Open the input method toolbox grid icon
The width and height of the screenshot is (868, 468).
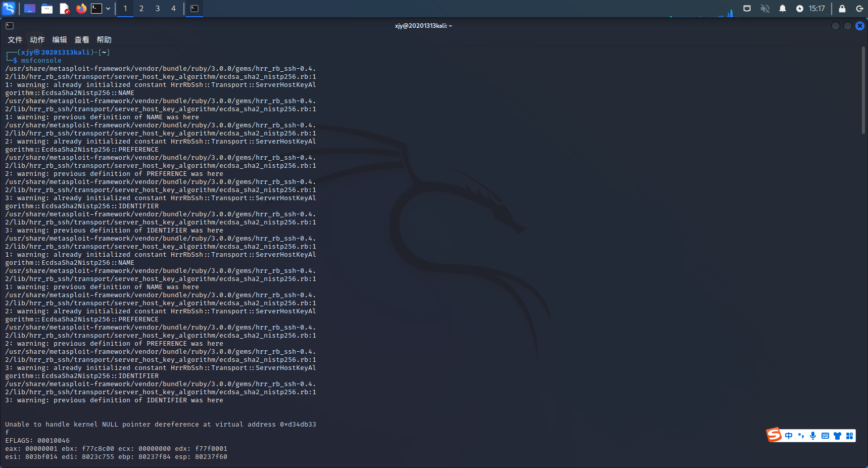(x=849, y=436)
